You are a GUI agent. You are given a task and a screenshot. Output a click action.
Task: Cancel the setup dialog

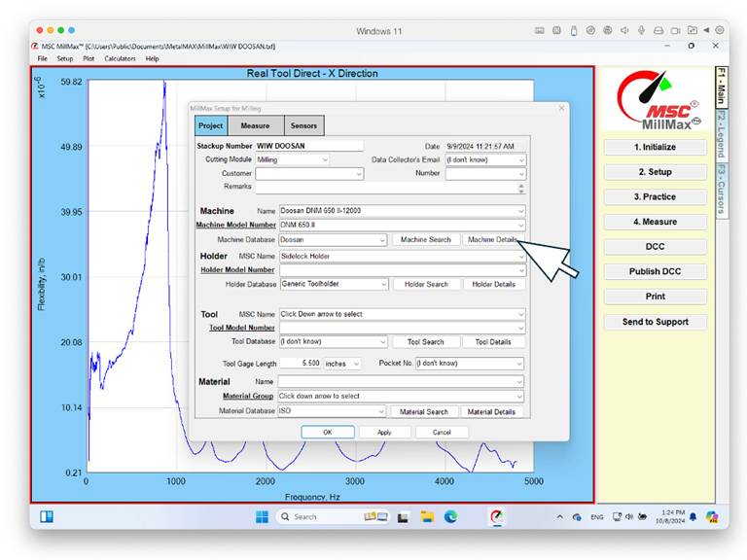pos(442,432)
